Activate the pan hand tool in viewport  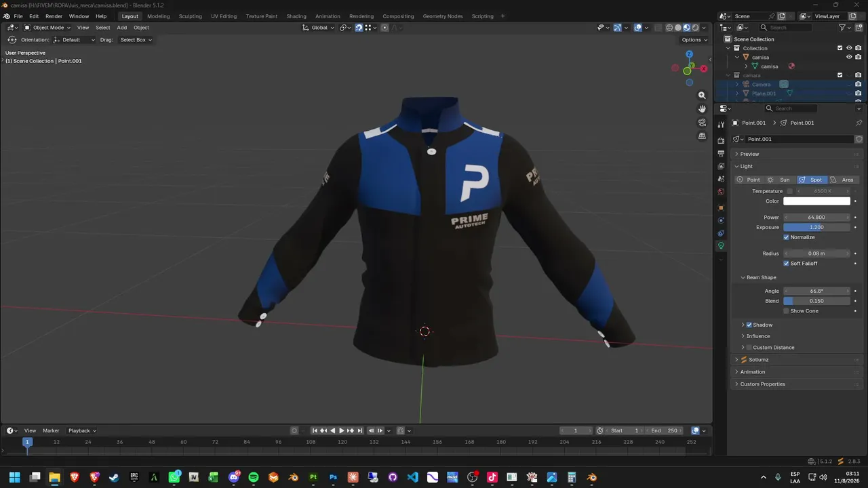pos(702,109)
